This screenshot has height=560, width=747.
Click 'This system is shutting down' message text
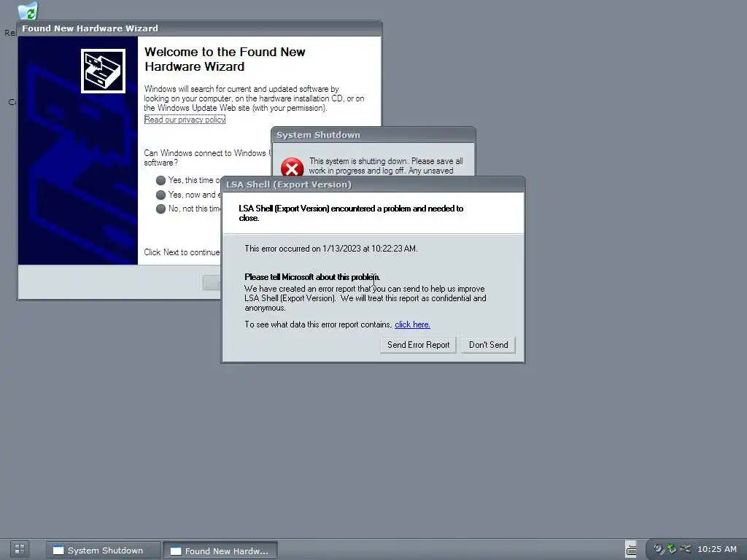[x=386, y=166]
